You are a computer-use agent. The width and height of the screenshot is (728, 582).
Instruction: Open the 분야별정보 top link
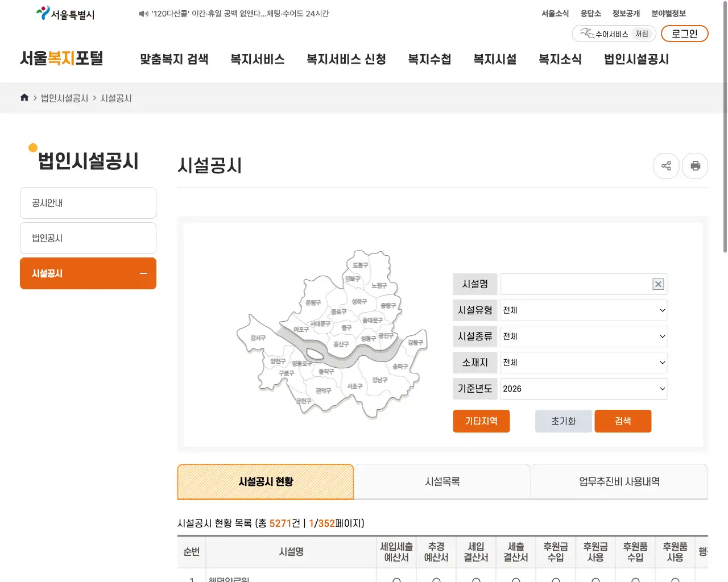(669, 14)
